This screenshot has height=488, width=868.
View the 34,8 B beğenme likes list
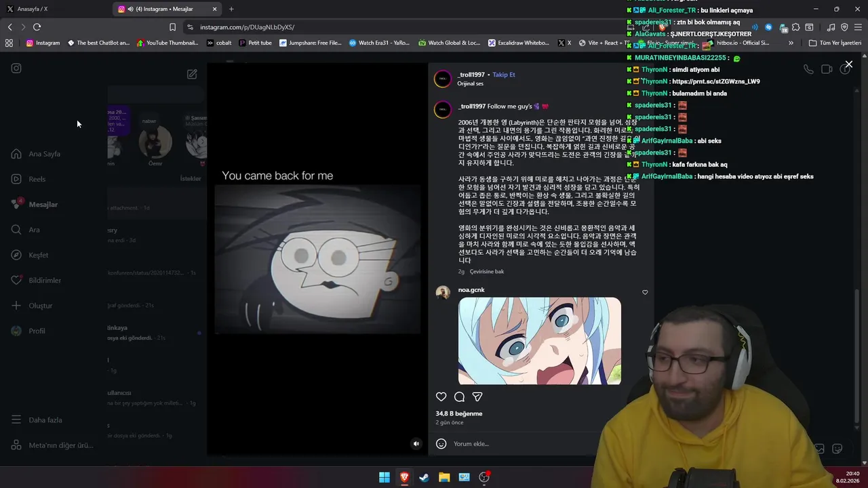[x=459, y=413]
